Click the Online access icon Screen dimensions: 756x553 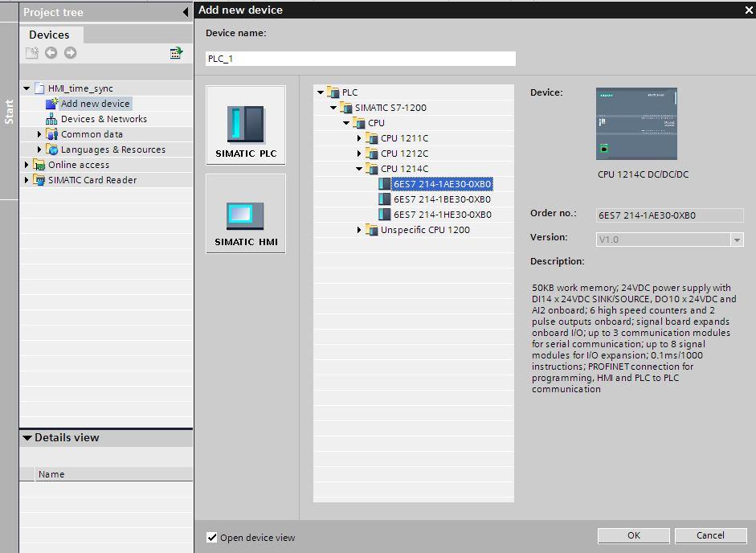pos(39,165)
